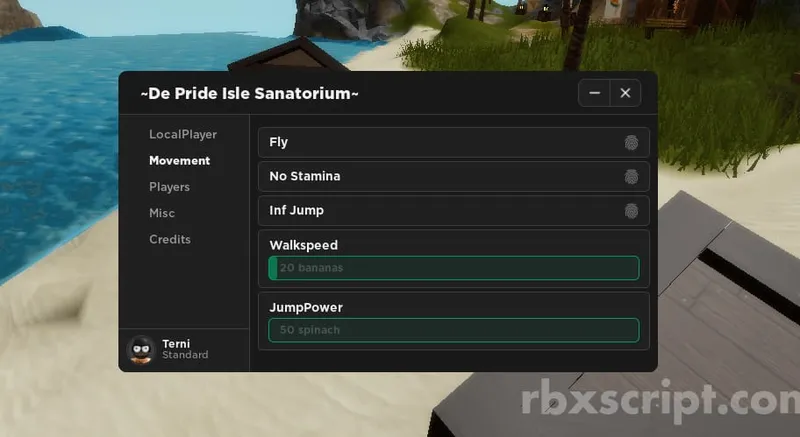Open the Credits tab
The height and width of the screenshot is (437, 800).
(170, 239)
